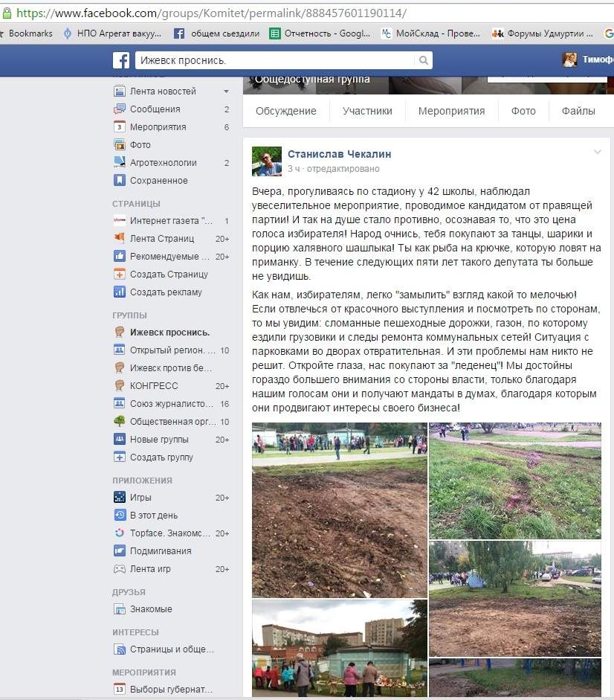The width and height of the screenshot is (614, 700).
Task: Click Создать группу plus icon
Action: click(119, 457)
